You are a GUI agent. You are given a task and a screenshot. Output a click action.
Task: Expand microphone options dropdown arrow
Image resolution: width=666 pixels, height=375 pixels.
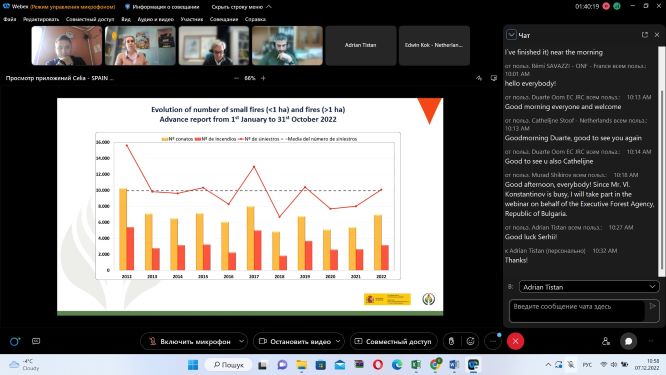click(x=242, y=341)
